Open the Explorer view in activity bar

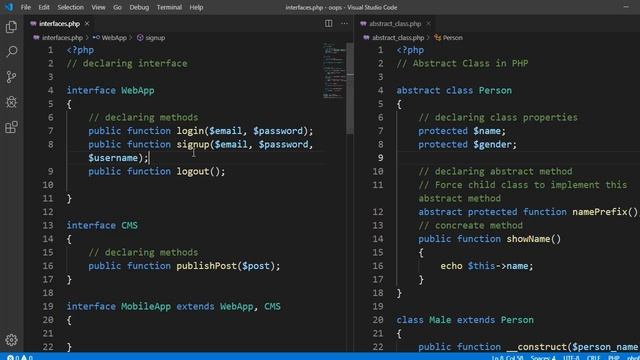[11, 27]
